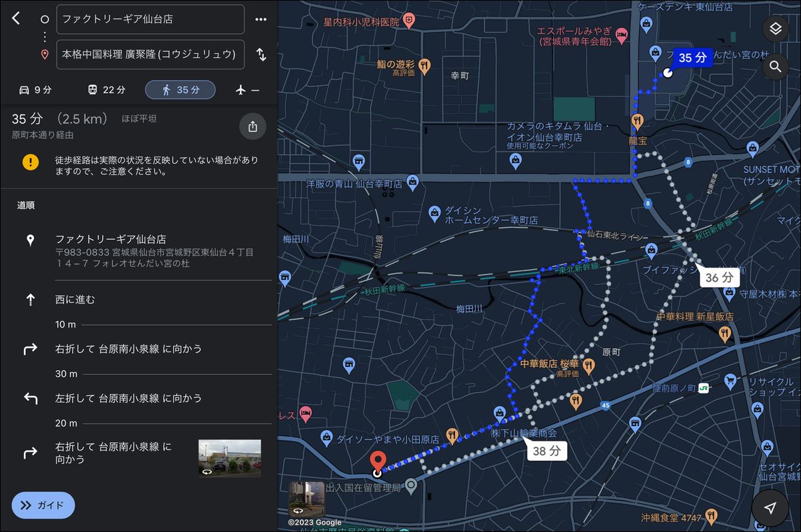801x532 pixels.
Task: Click the 道順 directions heading
Action: pos(26,205)
